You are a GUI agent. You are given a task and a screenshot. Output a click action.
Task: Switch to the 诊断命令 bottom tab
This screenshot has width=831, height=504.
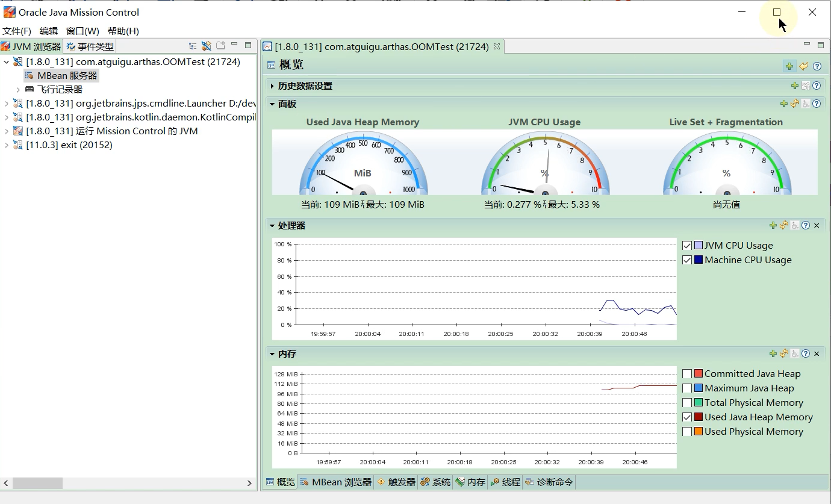pyautogui.click(x=549, y=482)
